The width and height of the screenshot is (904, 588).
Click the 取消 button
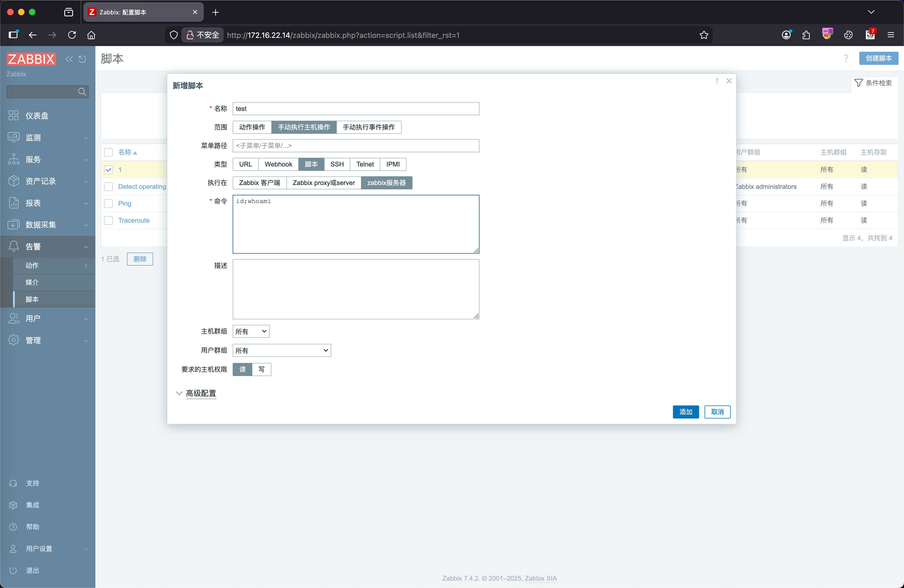click(x=717, y=412)
